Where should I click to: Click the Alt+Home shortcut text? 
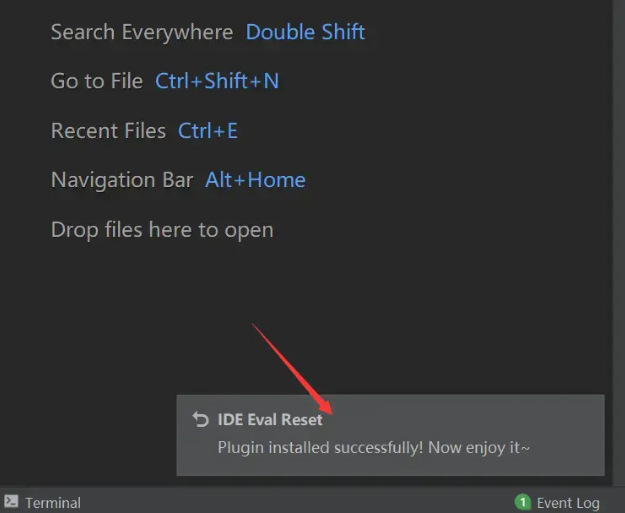[x=255, y=180]
